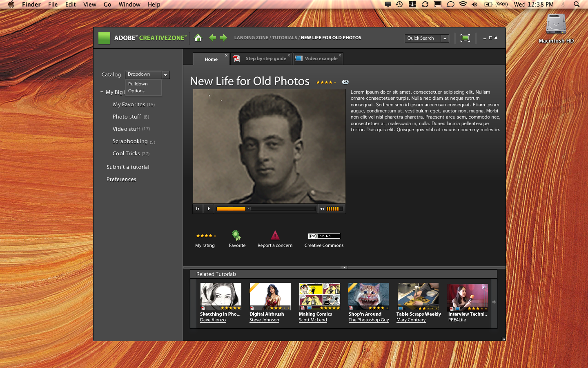Close the Home tab
The height and width of the screenshot is (368, 588).
[226, 56]
